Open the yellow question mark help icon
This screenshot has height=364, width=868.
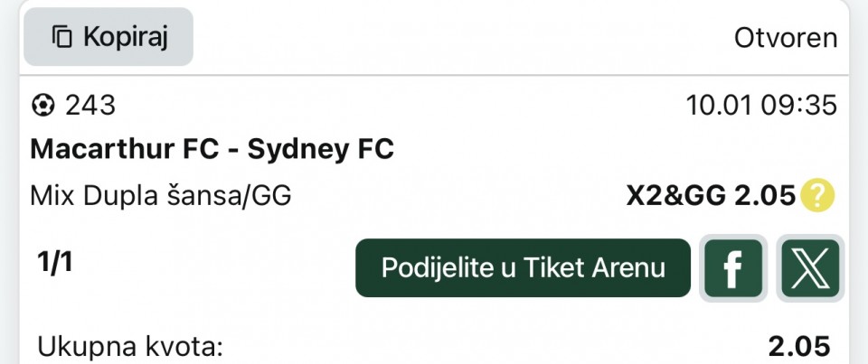coord(817,195)
